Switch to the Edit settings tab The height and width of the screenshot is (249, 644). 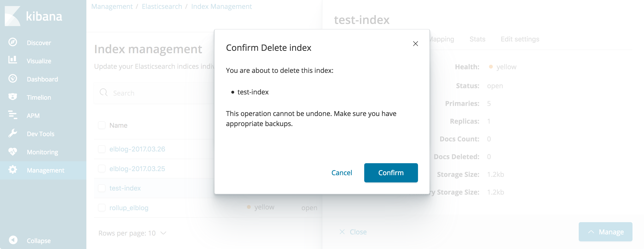point(520,39)
